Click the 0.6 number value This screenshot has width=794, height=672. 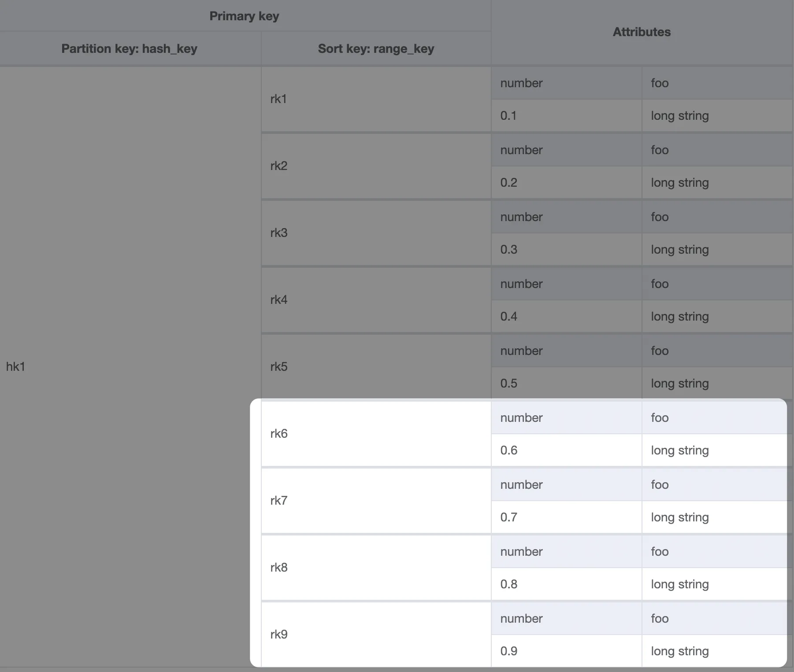point(509,450)
